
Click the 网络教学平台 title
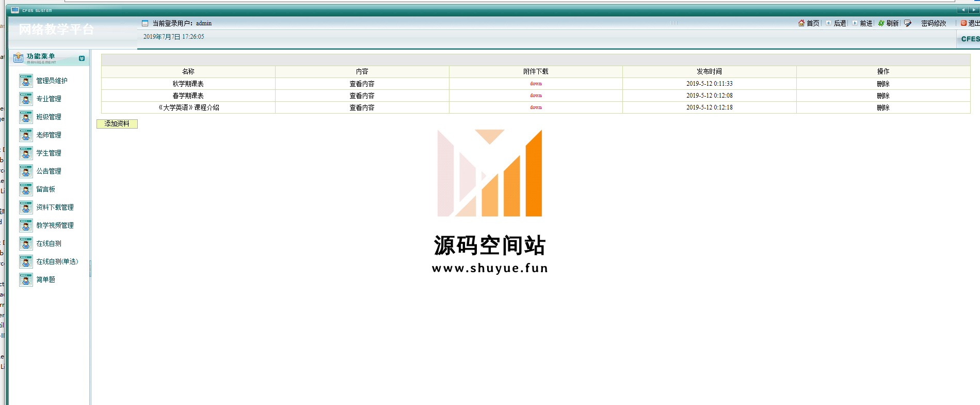pyautogui.click(x=56, y=29)
